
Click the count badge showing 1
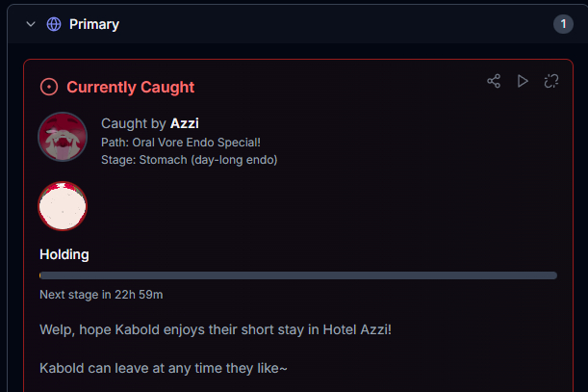click(563, 24)
